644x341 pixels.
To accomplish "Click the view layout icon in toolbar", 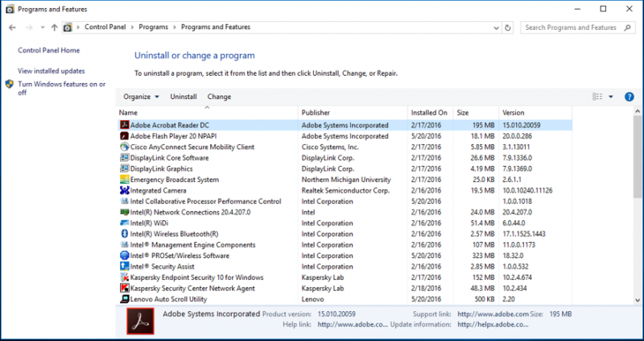I will 597,97.
